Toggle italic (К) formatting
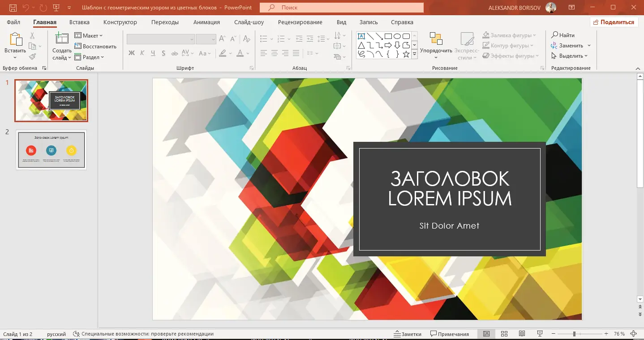The height and width of the screenshot is (340, 644). 142,53
